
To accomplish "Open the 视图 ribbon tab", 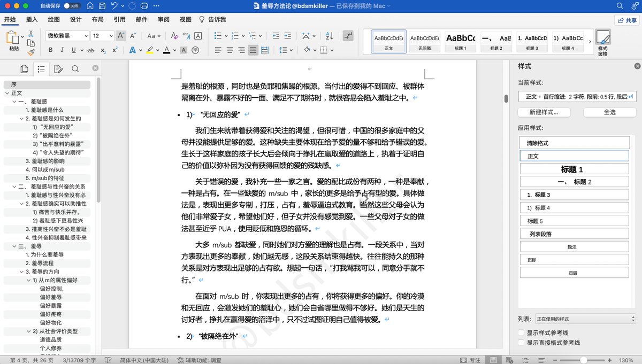I will tap(186, 19).
